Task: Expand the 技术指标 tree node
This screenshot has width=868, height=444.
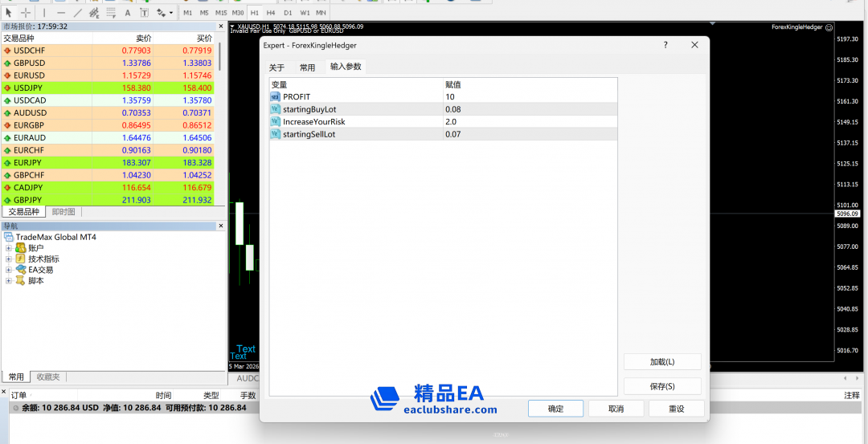Action: pos(9,259)
